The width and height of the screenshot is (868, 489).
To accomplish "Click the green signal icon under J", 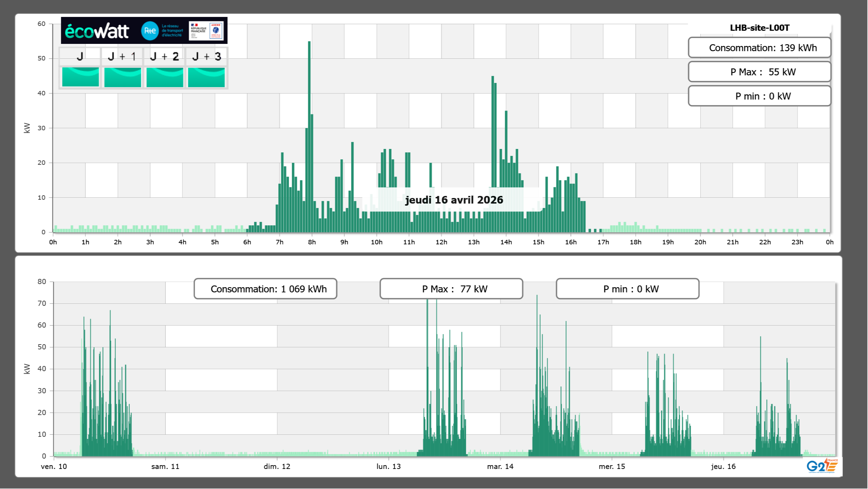I will (80, 77).
